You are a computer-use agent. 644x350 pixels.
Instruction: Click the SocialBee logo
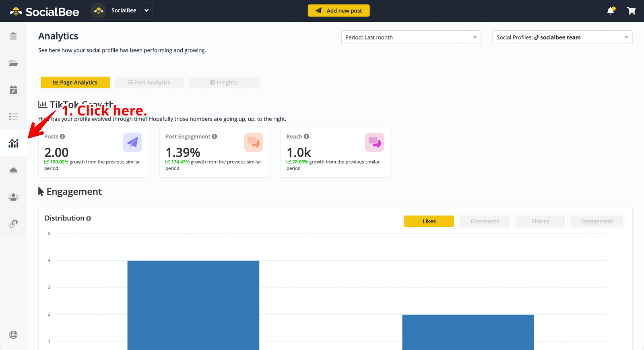coord(44,12)
